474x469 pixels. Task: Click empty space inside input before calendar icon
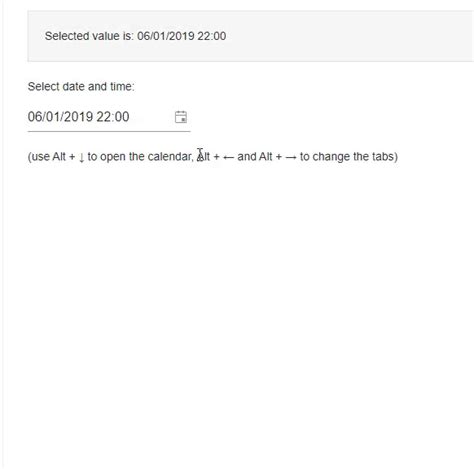[152, 117]
